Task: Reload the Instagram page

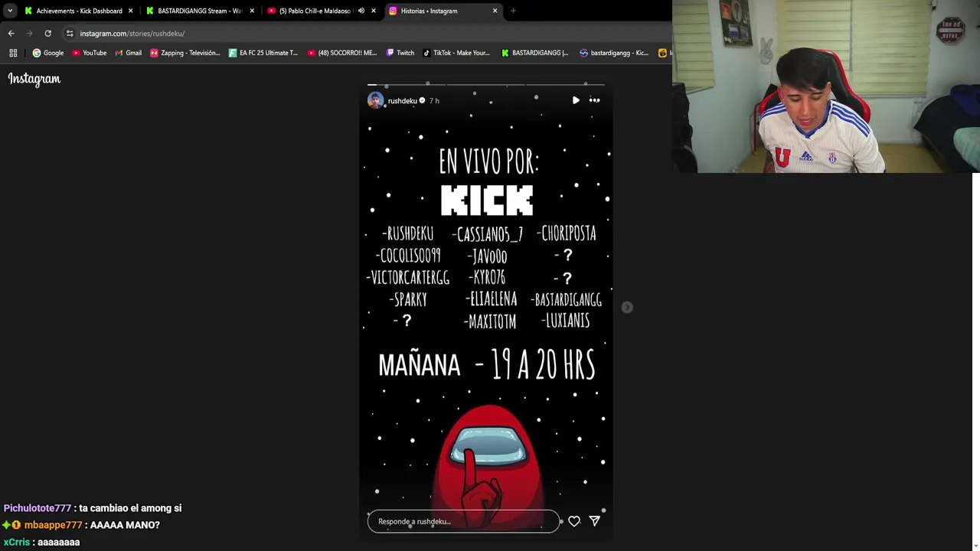Action: pos(47,34)
